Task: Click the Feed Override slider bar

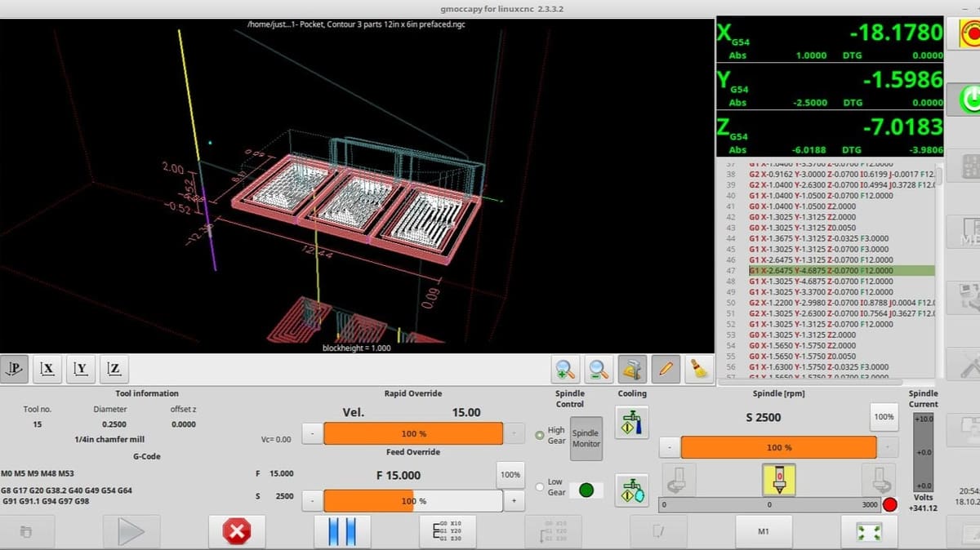Action: tap(413, 501)
